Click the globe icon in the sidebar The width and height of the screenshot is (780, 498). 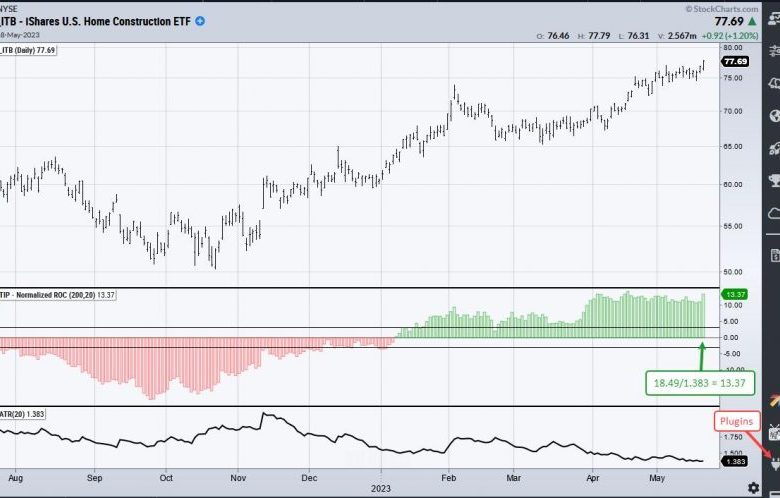[x=775, y=115]
